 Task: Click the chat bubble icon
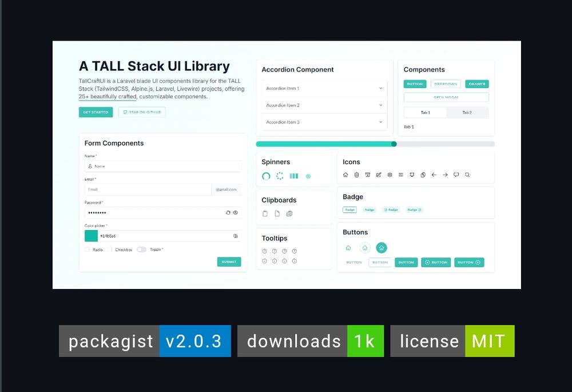tap(456, 175)
